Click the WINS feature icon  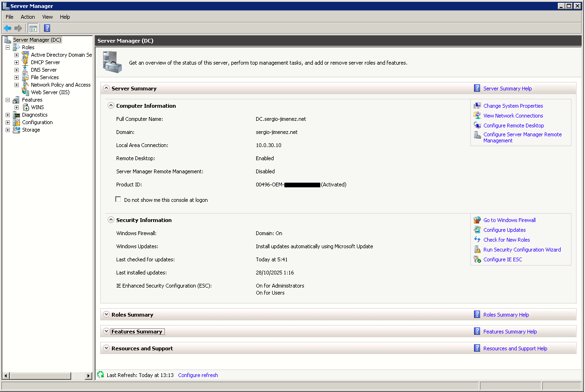click(25, 107)
